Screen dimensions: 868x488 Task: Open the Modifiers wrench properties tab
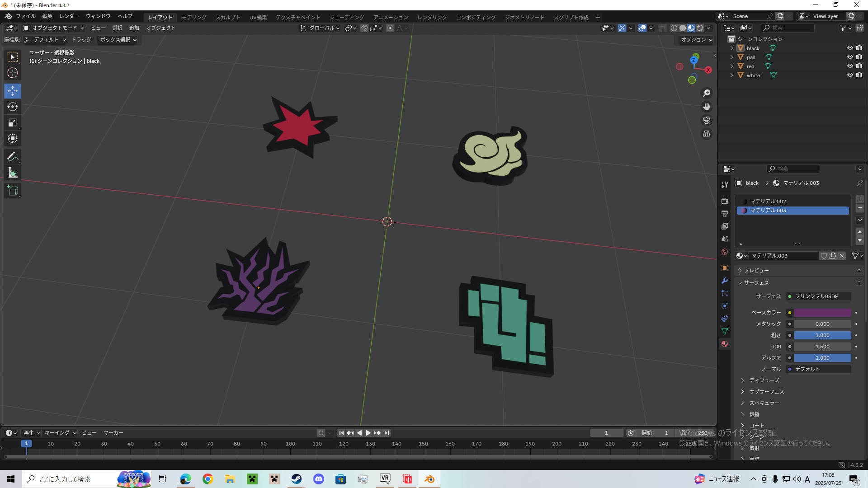[725, 281]
